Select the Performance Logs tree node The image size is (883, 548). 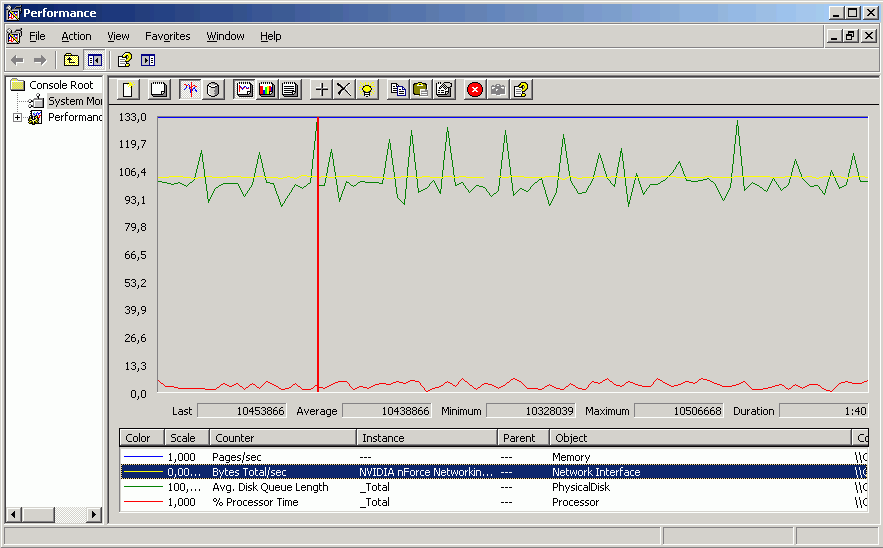[x=74, y=117]
